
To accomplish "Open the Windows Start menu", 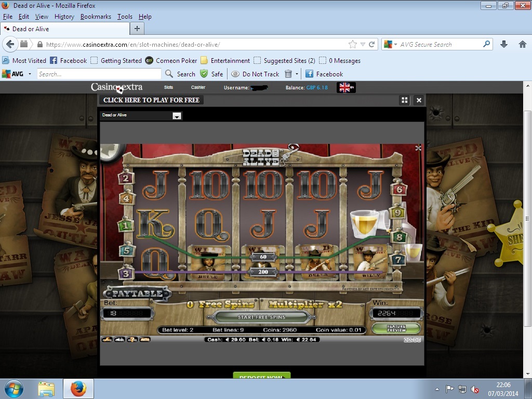I will pyautogui.click(x=14, y=389).
